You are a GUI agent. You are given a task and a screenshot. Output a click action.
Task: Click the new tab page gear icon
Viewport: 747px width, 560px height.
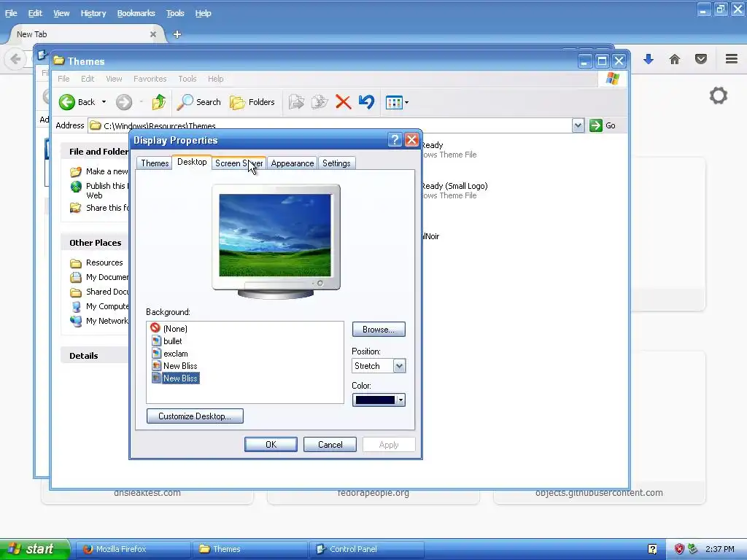coord(719,96)
